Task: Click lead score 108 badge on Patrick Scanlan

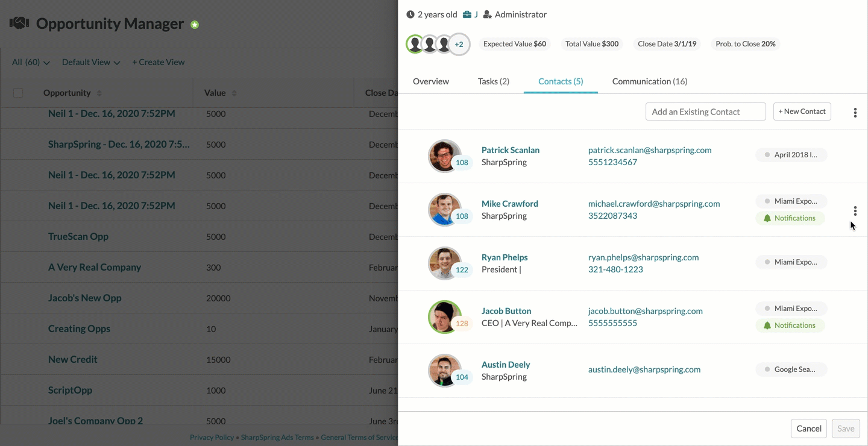Action: click(x=462, y=162)
